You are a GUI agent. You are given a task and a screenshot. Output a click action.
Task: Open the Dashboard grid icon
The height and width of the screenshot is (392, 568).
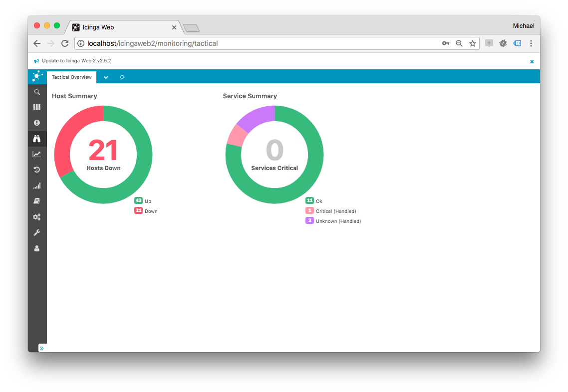[x=37, y=107]
